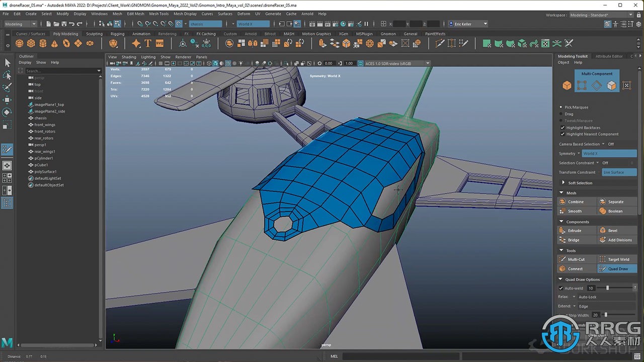Toggle Auto-weld checkbox
The height and width of the screenshot is (362, 644).
coord(561,288)
